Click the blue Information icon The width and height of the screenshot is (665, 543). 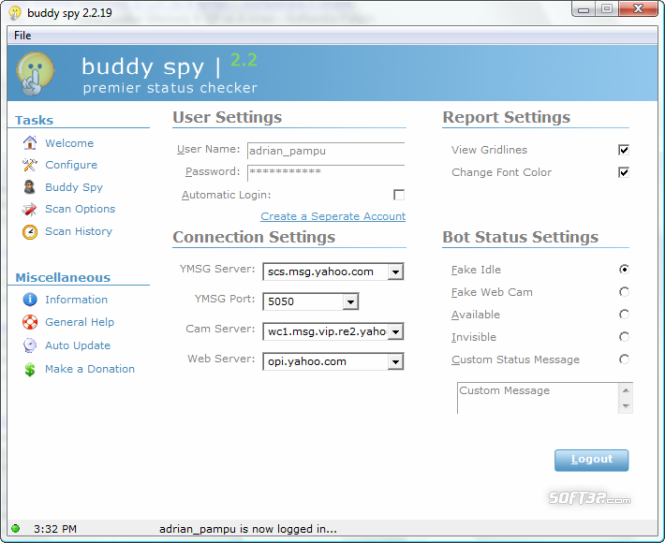coord(29,299)
